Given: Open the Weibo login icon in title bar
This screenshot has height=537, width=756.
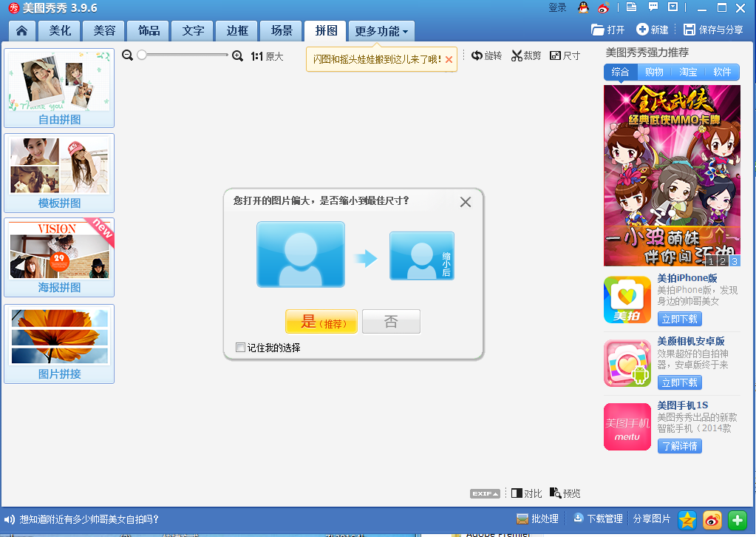Looking at the screenshot, I should (x=603, y=7).
